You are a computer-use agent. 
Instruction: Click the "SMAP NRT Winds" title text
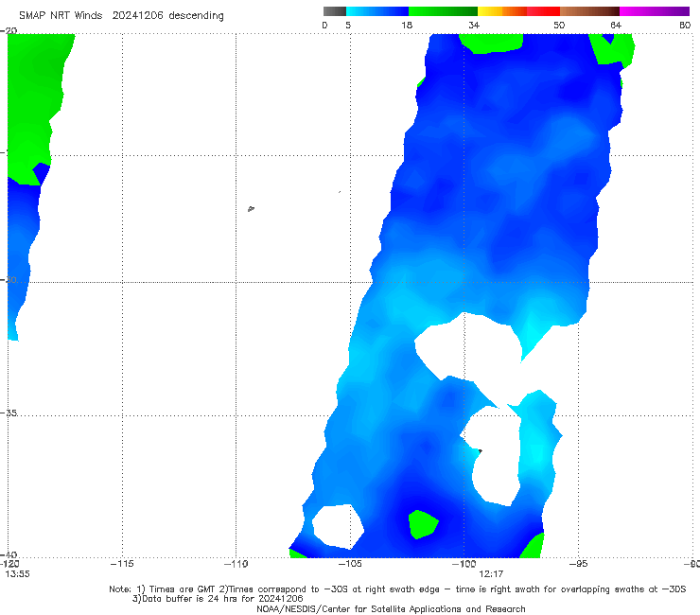click(x=61, y=16)
